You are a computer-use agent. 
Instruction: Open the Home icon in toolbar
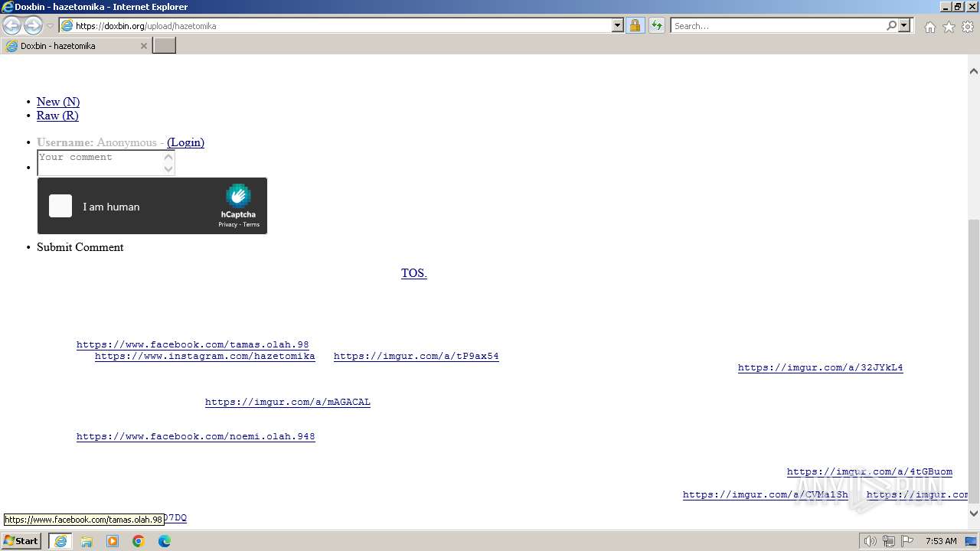click(x=929, y=27)
